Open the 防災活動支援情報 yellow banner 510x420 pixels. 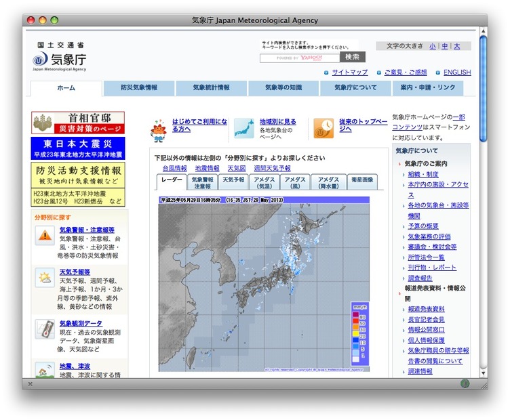click(78, 184)
